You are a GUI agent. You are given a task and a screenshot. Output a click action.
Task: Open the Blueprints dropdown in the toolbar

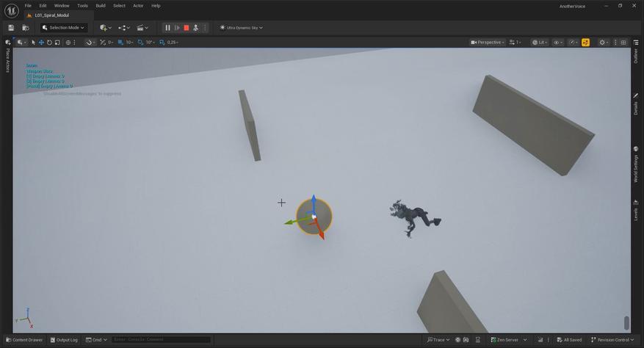124,27
